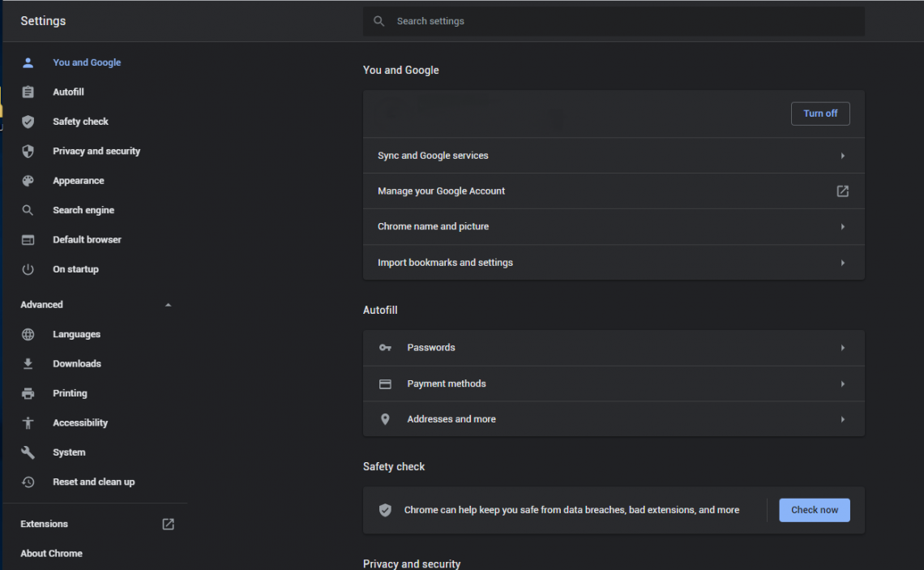Click the Languages globe icon
This screenshot has height=570, width=924.
pos(28,334)
